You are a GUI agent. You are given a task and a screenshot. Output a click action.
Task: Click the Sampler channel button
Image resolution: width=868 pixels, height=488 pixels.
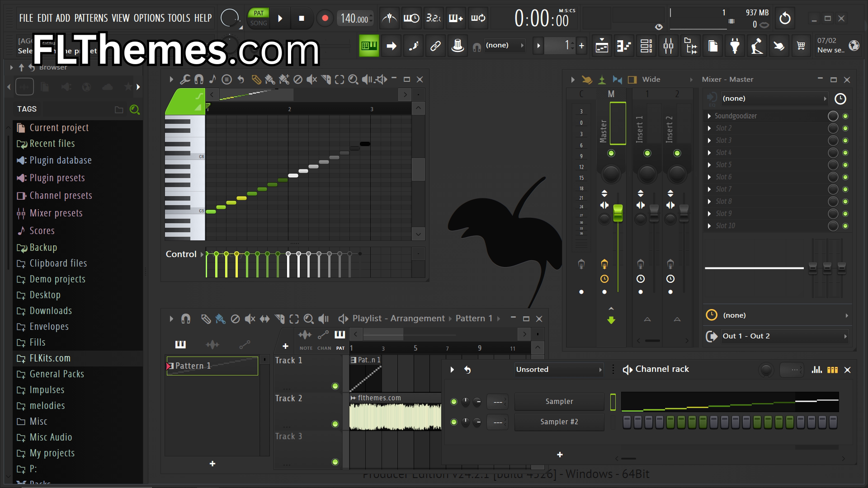pos(559,402)
